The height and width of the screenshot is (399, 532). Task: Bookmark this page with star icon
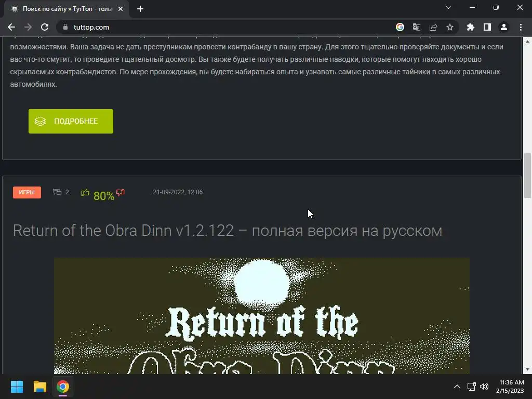pyautogui.click(x=450, y=27)
